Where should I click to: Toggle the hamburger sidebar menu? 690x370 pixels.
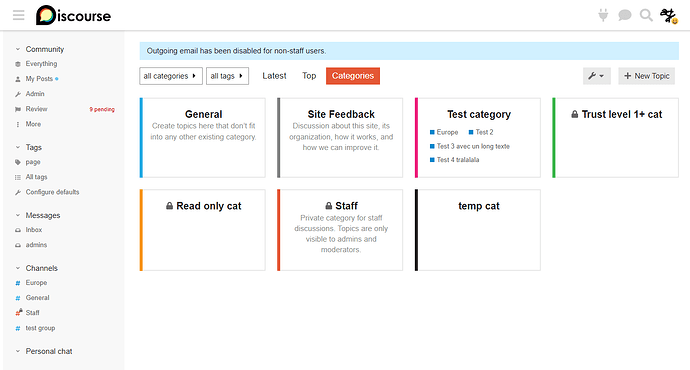click(x=18, y=16)
